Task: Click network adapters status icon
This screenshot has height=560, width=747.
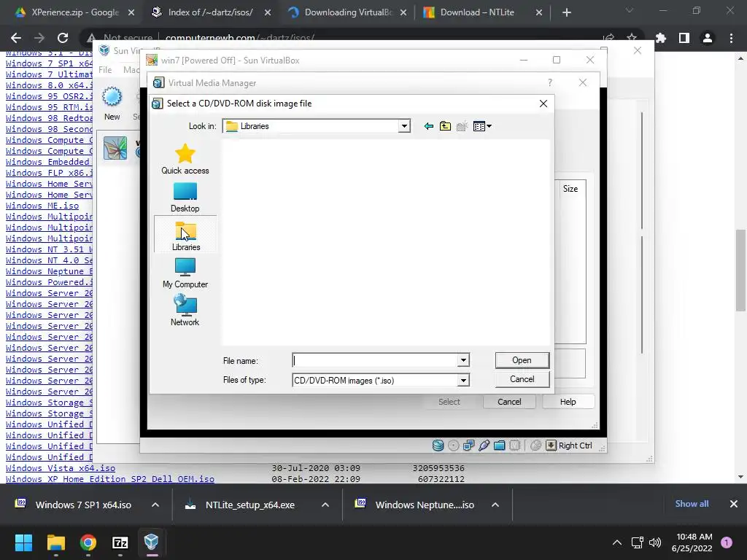Action: click(x=469, y=446)
